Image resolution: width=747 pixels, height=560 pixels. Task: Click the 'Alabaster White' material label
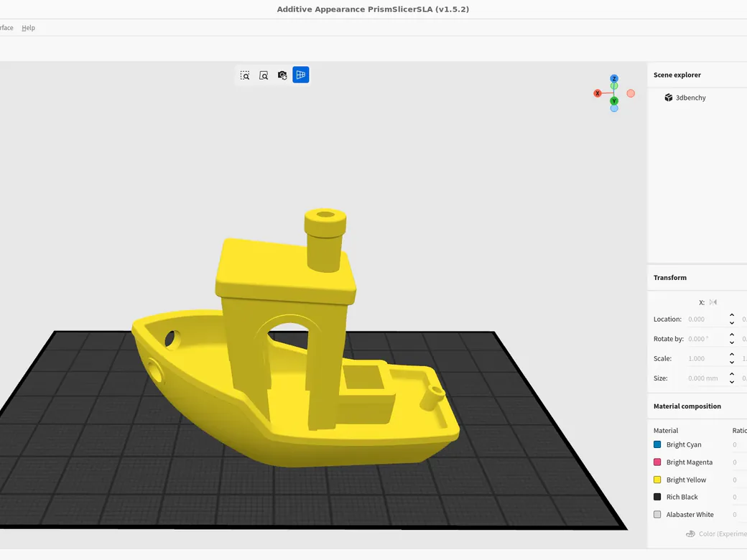[x=690, y=514]
